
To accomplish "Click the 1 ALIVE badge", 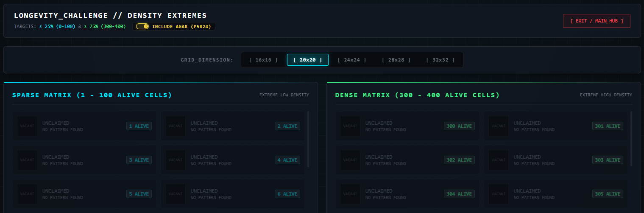I will [139, 126].
